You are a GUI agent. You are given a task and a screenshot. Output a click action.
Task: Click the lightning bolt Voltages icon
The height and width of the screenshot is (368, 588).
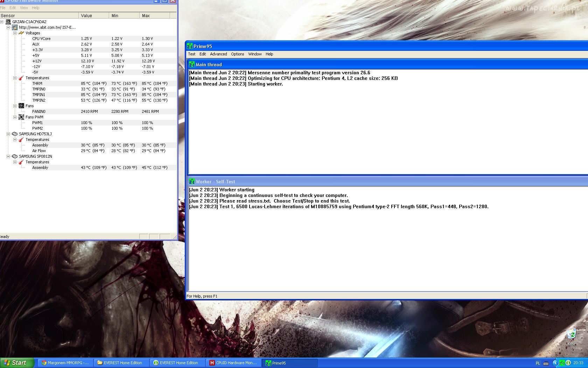pos(21,33)
